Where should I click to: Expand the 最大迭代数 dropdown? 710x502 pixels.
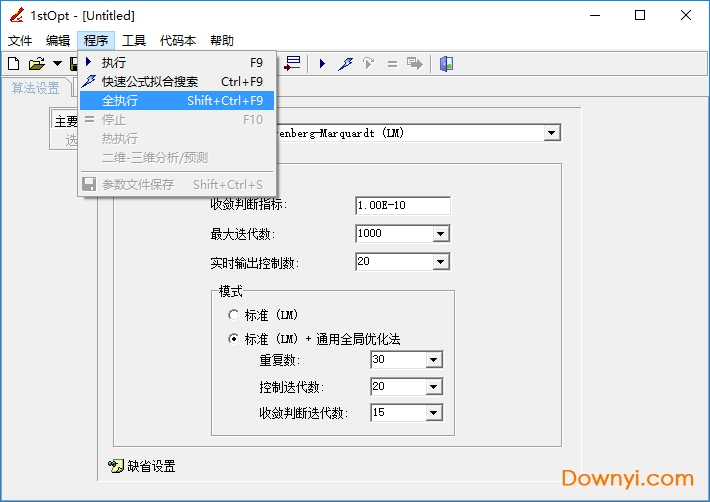[440, 234]
